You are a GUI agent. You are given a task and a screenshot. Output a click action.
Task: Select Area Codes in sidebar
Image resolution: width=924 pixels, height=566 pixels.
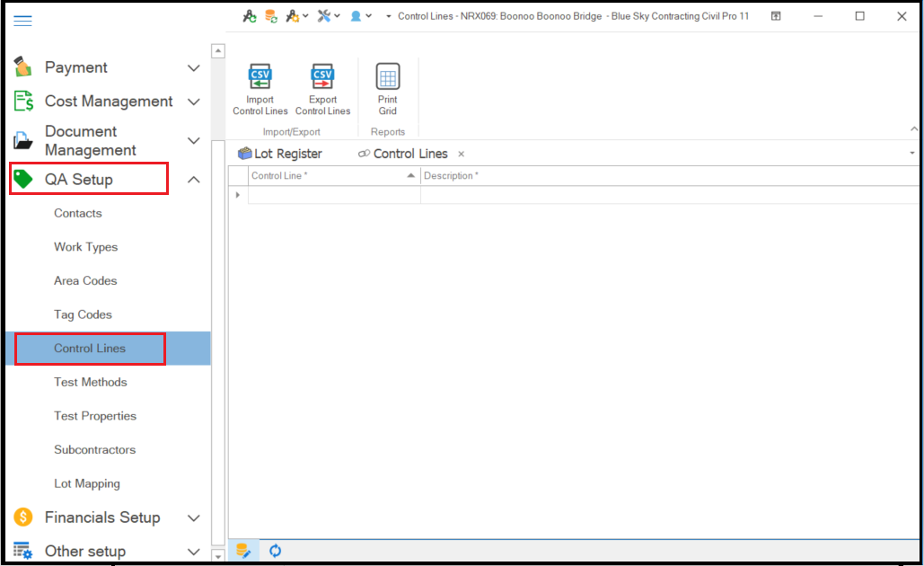point(85,281)
